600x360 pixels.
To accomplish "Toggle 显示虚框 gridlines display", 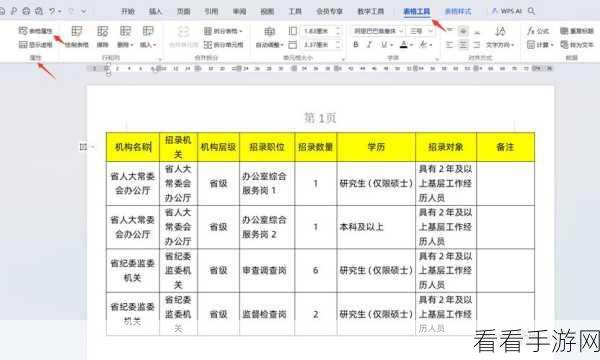I will [x=36, y=45].
